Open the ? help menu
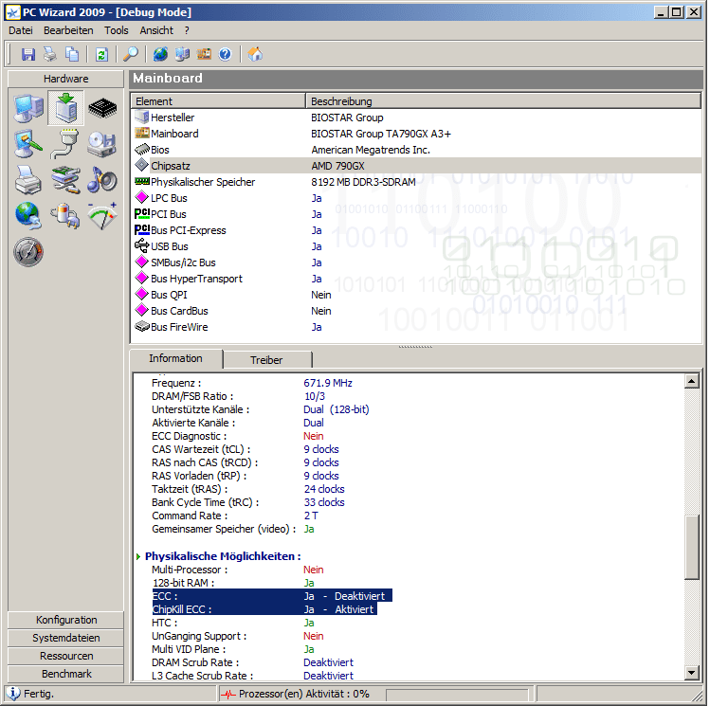The width and height of the screenshot is (728, 706). pyautogui.click(x=187, y=30)
